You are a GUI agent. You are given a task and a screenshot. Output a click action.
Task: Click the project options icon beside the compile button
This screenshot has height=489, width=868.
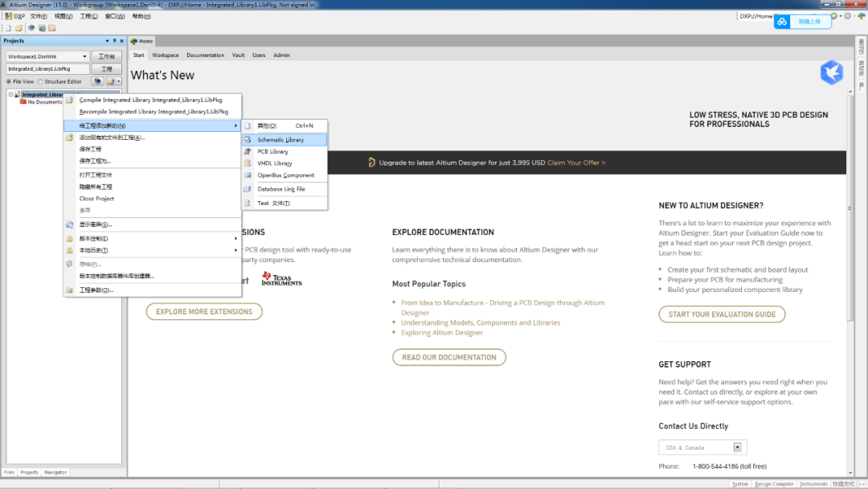(x=111, y=81)
